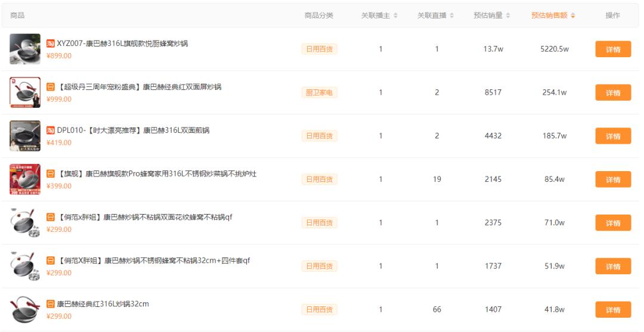Click related live count 19

tap(437, 180)
